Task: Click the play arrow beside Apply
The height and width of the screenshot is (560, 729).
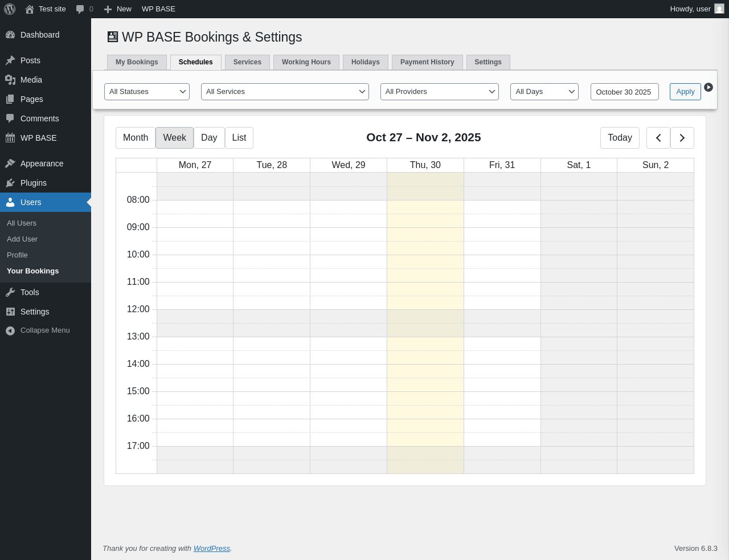Action: [x=708, y=87]
